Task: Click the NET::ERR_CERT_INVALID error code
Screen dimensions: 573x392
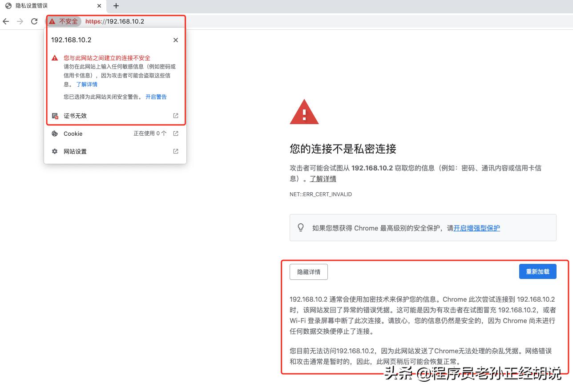Action: pos(321,194)
